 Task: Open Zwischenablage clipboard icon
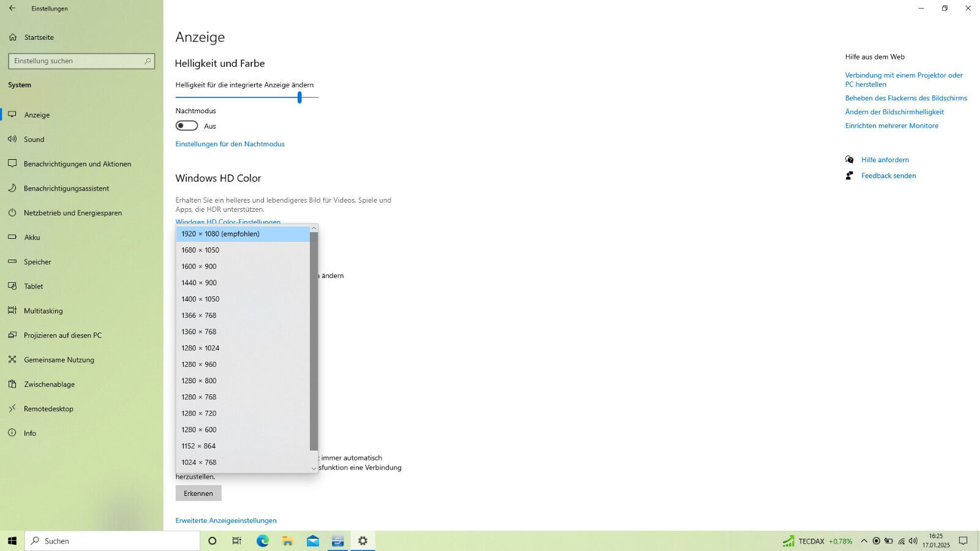12,384
